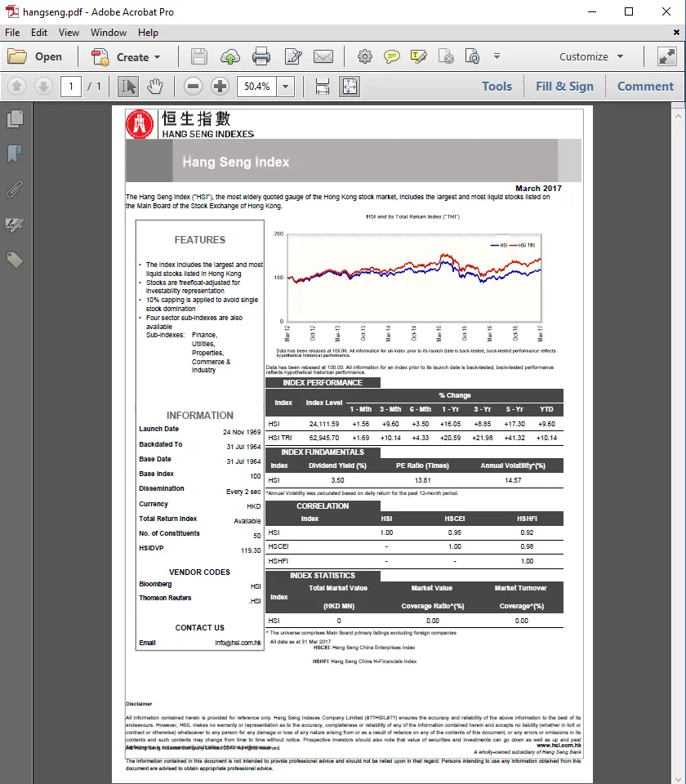Image resolution: width=686 pixels, height=784 pixels.
Task: Click the delete page icon
Action: 446,56
